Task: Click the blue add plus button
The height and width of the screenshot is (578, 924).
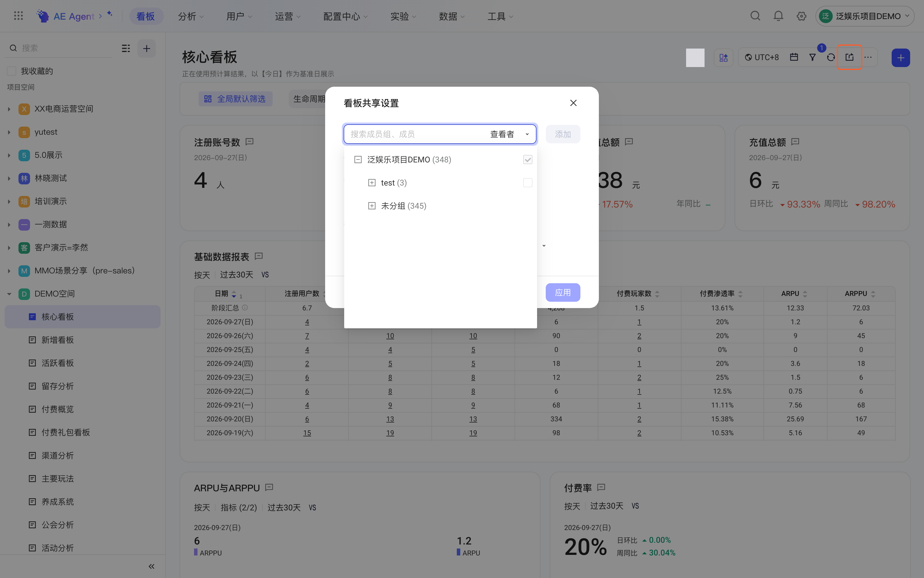Action: coord(901,58)
